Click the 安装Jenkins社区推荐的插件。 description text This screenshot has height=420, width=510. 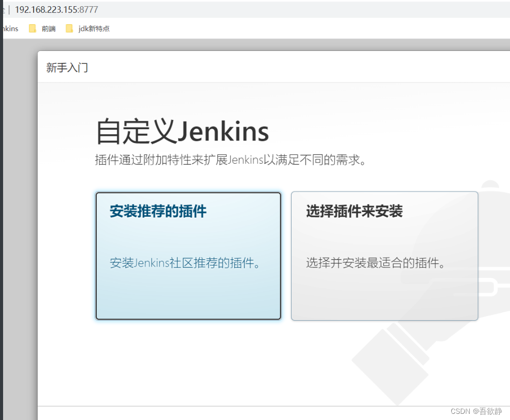click(x=185, y=262)
